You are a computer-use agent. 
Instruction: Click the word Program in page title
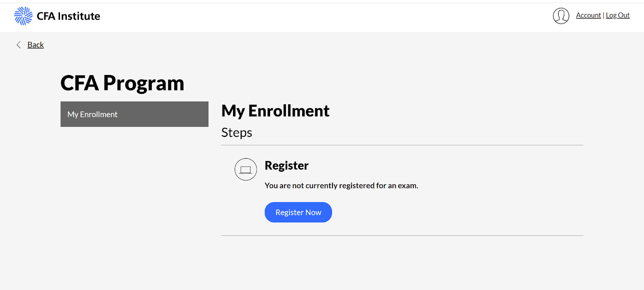[x=144, y=84]
